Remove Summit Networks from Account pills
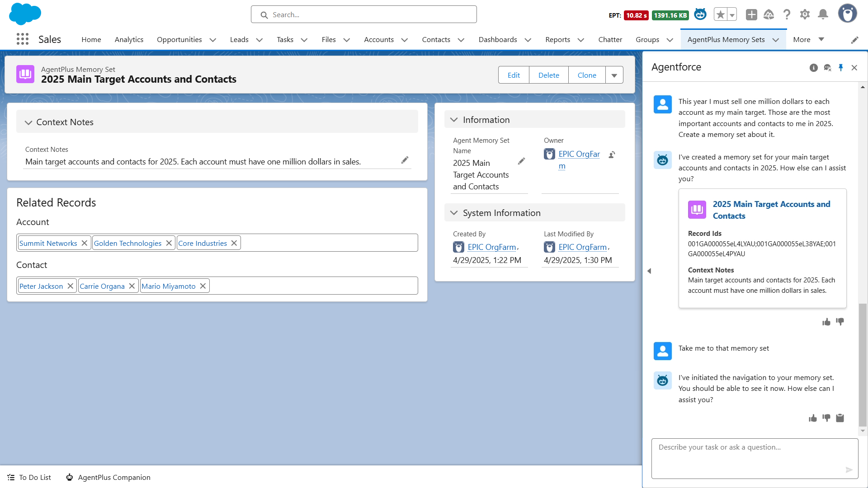The image size is (868, 488). coord(85,243)
